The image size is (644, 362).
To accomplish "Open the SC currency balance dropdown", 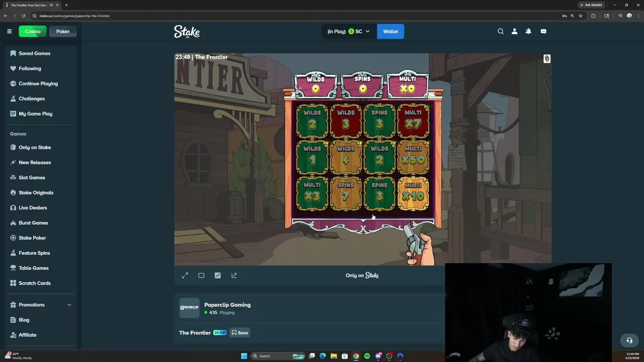I will [x=348, y=31].
